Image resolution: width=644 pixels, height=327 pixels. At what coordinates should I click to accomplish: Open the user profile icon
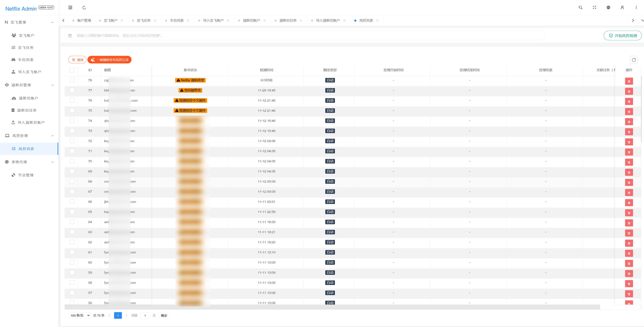622,7
